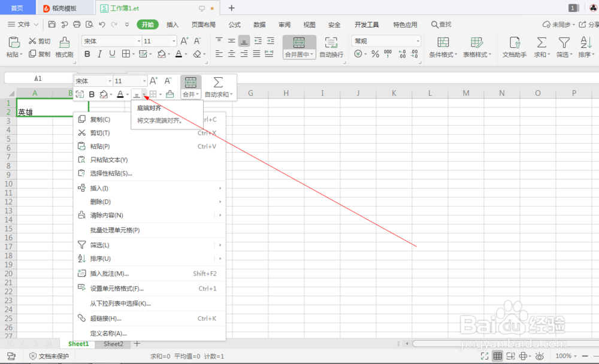
Task: Click the Name Box showing A1
Action: click(x=38, y=78)
